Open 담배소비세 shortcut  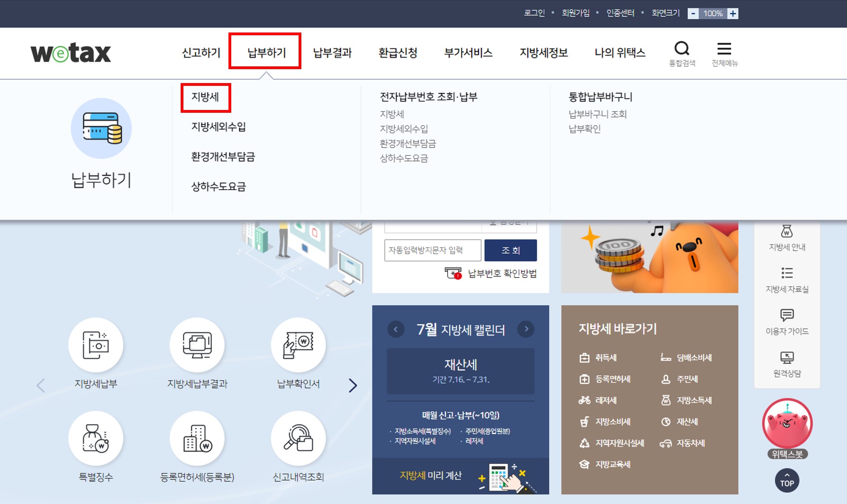point(686,358)
